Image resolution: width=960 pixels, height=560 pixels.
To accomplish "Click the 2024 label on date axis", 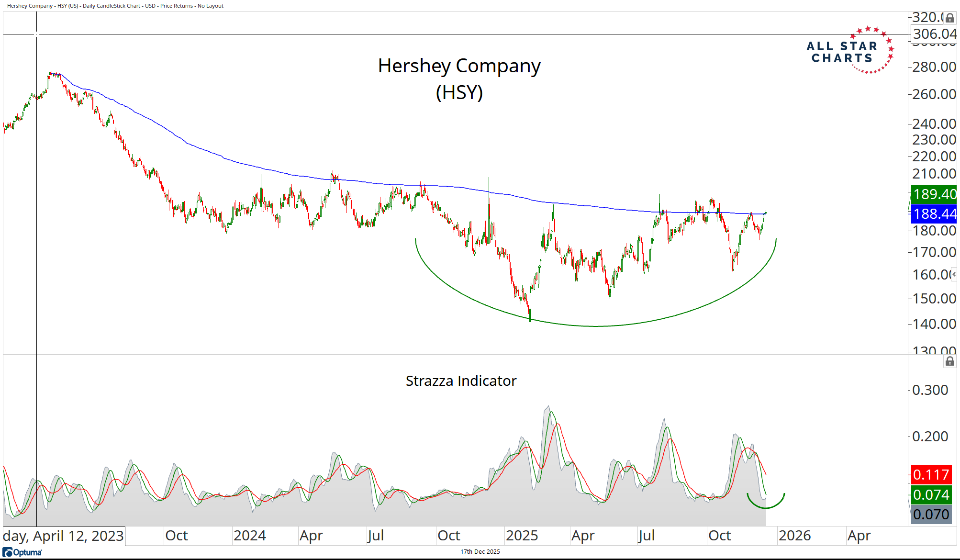I will point(249,536).
